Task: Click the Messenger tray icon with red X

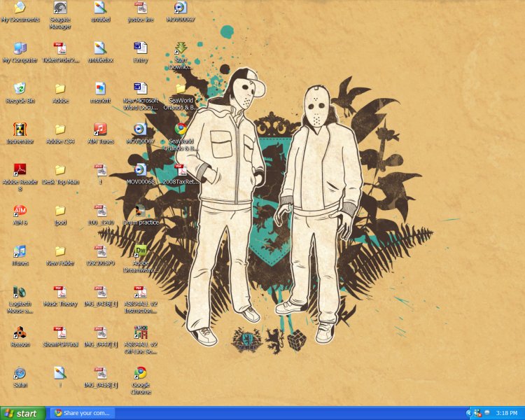Action: coord(478,413)
